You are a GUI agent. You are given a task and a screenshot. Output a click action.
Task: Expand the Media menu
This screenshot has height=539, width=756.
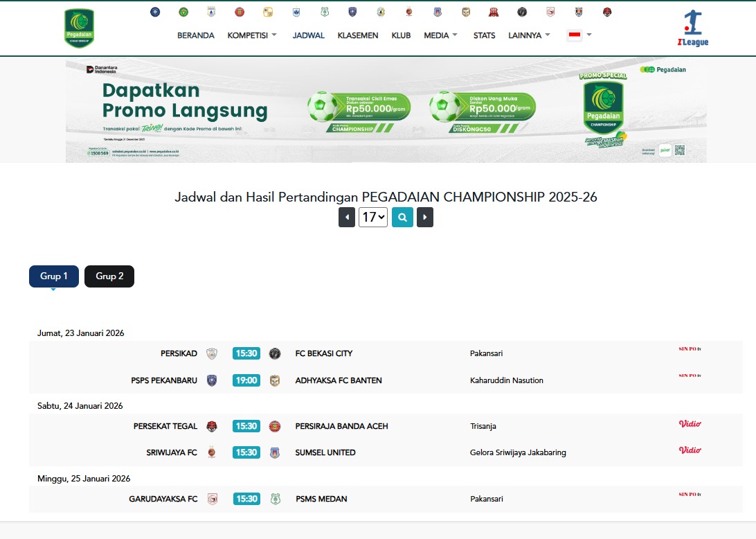[x=440, y=35]
